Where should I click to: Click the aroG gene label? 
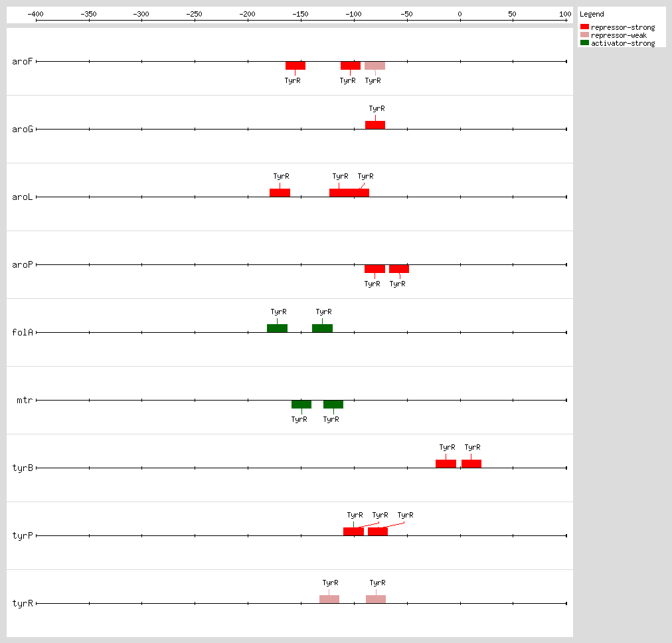[23, 130]
